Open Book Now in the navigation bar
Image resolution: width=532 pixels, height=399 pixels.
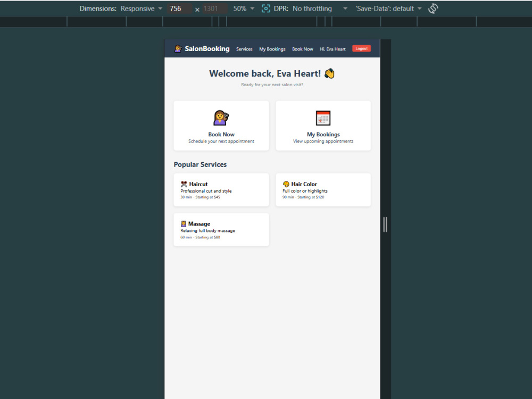click(x=303, y=49)
